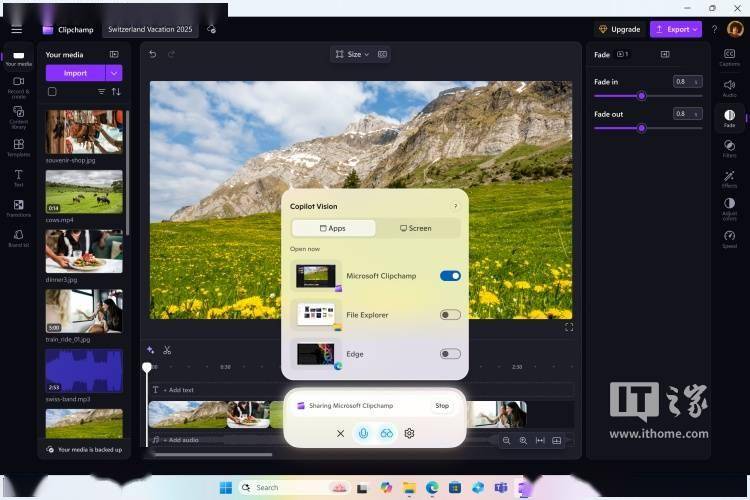
Task: Open Text sidebar tool
Action: tap(19, 178)
